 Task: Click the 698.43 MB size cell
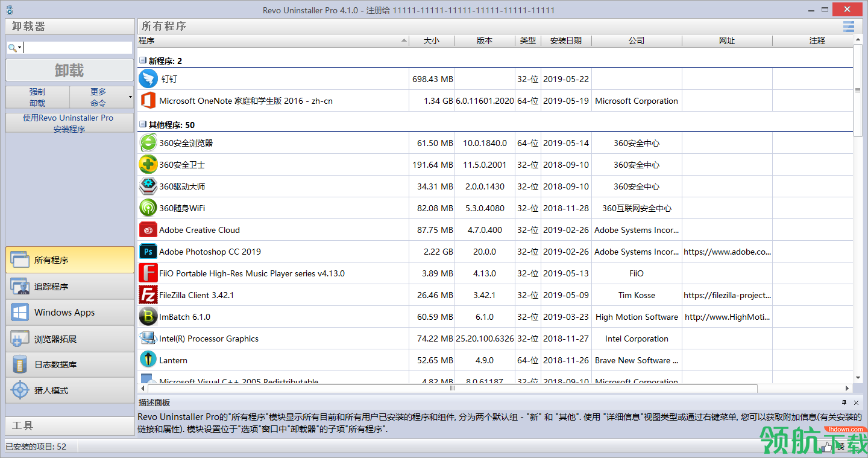click(432, 79)
